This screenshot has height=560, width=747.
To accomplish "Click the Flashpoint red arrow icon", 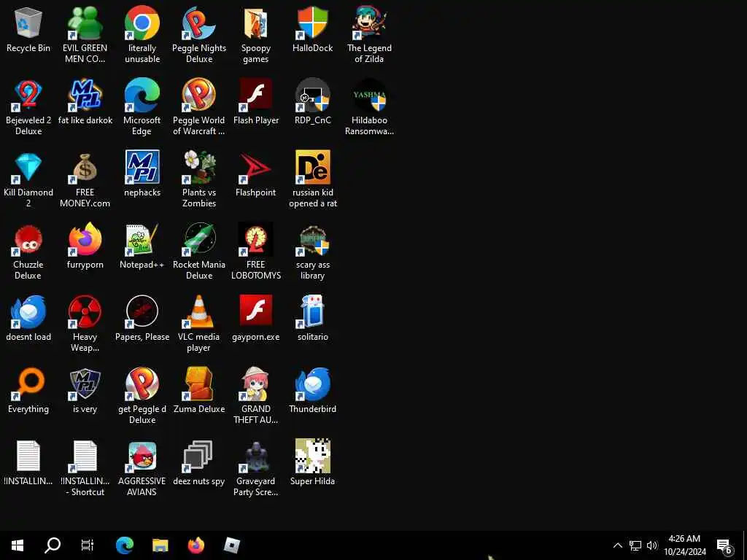I will coord(256,167).
